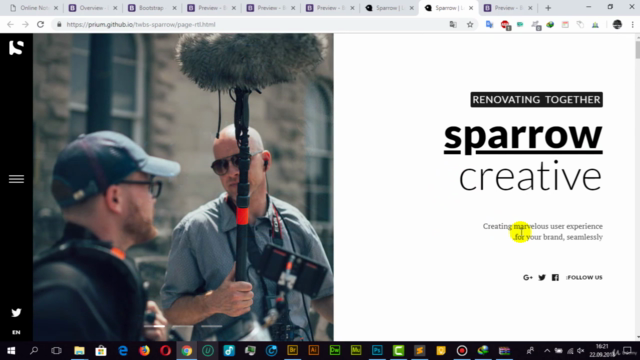
Task: Open Sublime Text from the taskbar
Action: (420, 351)
